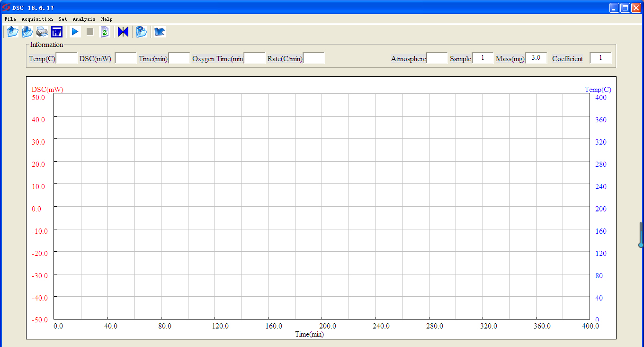
Task: Open the File menu
Action: (10, 19)
